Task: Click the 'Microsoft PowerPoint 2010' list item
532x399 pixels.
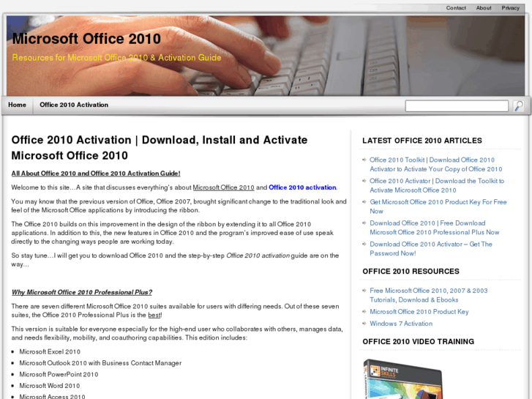Action: pos(59,375)
